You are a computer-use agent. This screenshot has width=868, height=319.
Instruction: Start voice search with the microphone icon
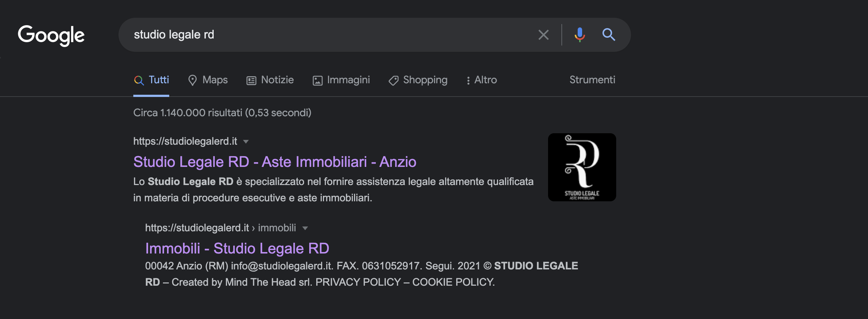point(580,35)
